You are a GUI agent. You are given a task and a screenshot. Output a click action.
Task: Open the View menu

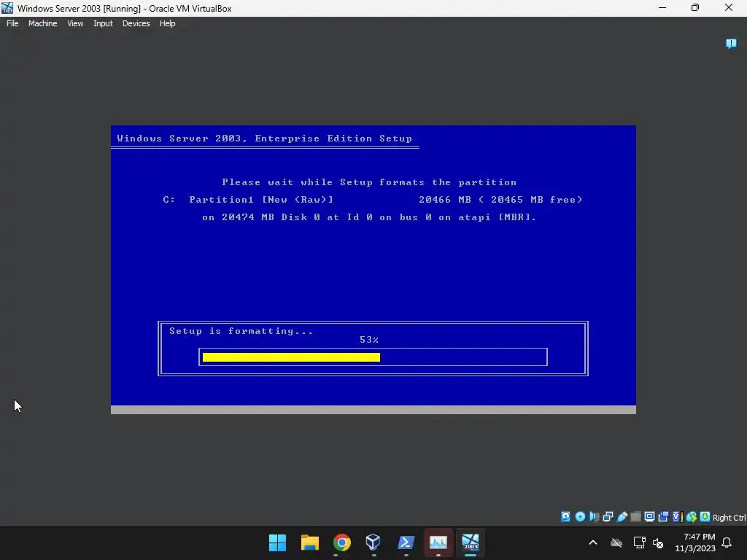tap(75, 23)
